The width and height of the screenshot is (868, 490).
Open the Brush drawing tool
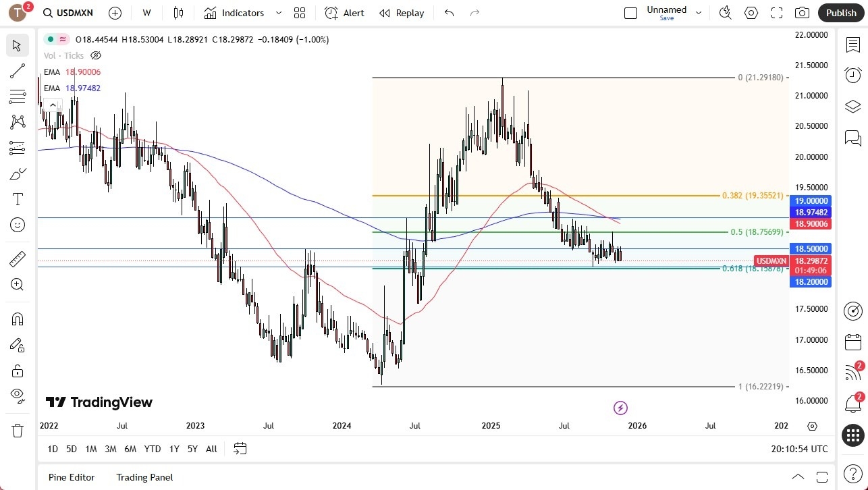coord(17,173)
